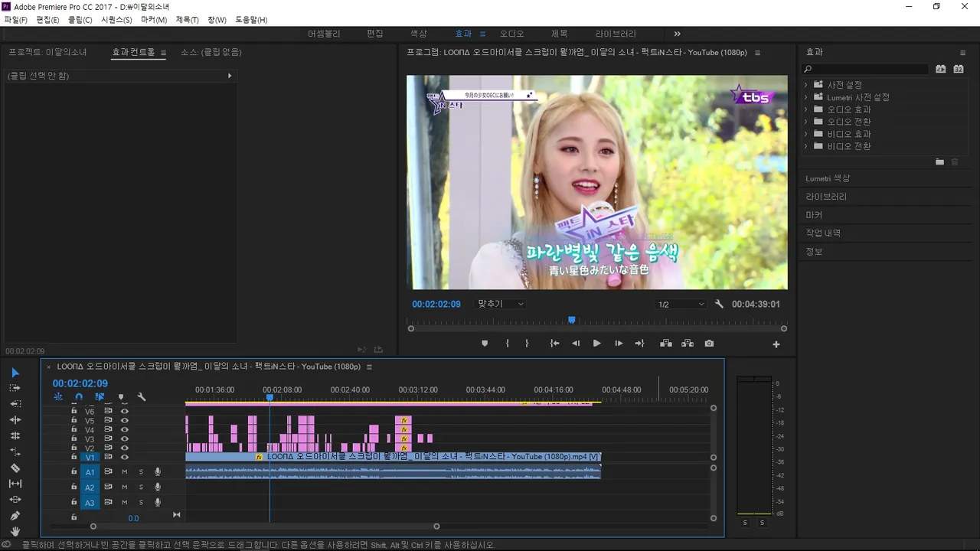Viewport: 980px width, 551px height.
Task: Expand the 오디오 효과 folder
Action: (806, 109)
